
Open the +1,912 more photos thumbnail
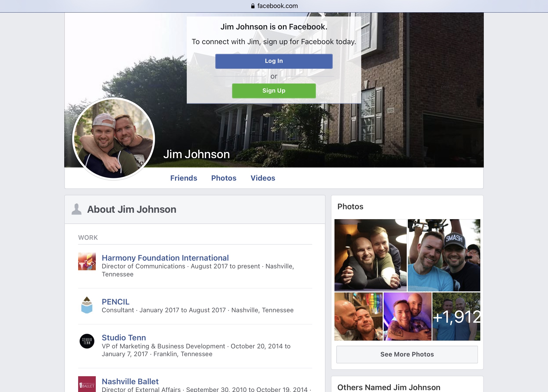point(456,316)
